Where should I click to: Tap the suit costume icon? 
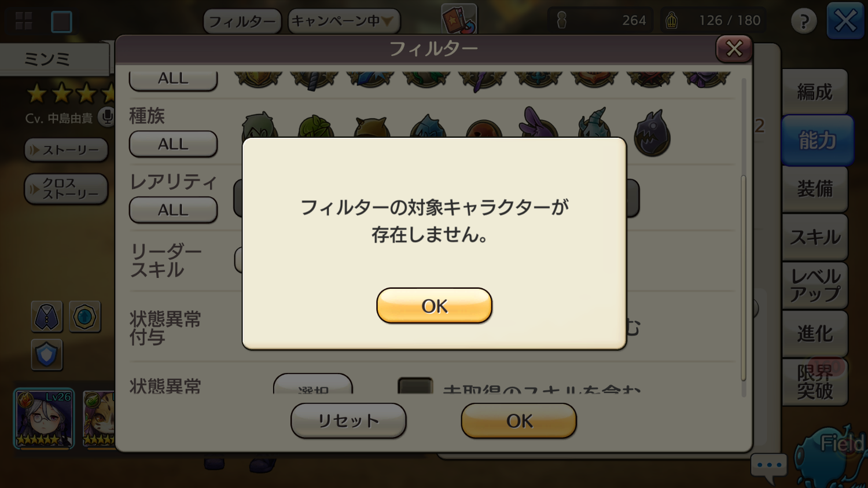46,317
